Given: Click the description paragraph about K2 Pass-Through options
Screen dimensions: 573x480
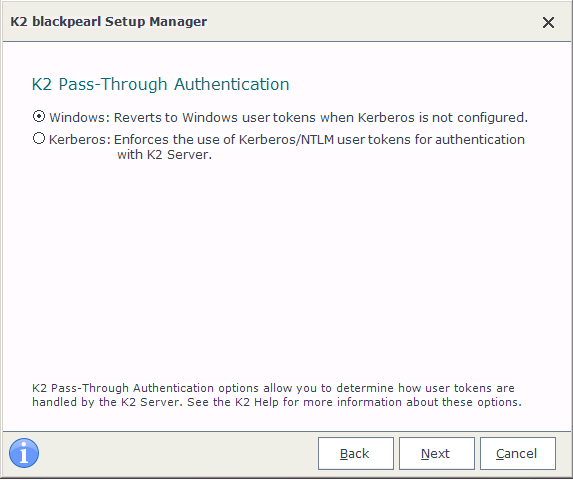Looking at the screenshot, I should point(277,395).
